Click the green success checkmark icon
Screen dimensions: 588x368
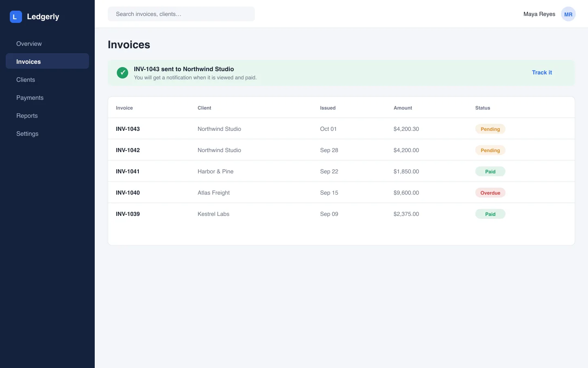122,73
